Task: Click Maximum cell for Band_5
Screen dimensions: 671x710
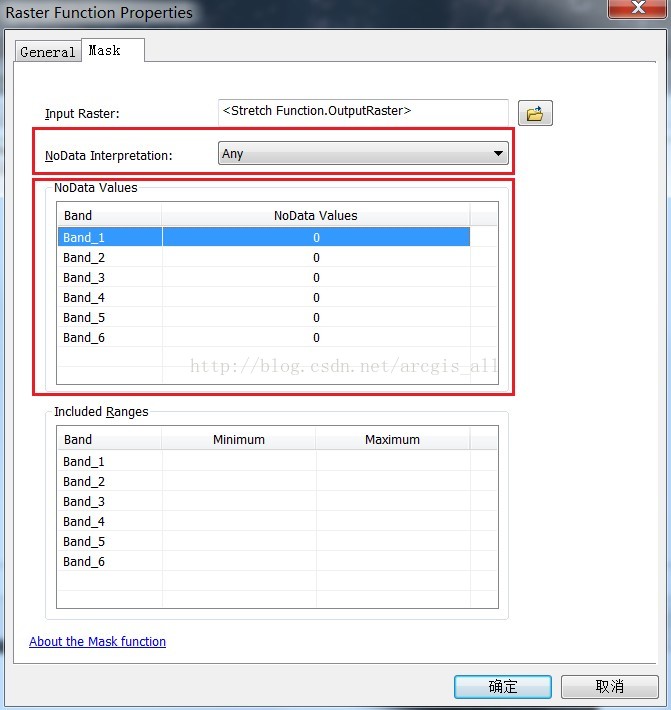Action: pyautogui.click(x=393, y=541)
